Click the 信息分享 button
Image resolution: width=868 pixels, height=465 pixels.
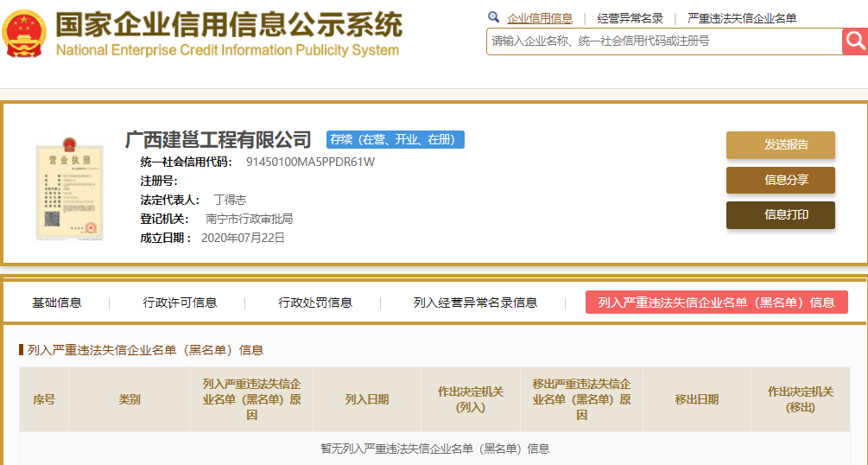[781, 180]
